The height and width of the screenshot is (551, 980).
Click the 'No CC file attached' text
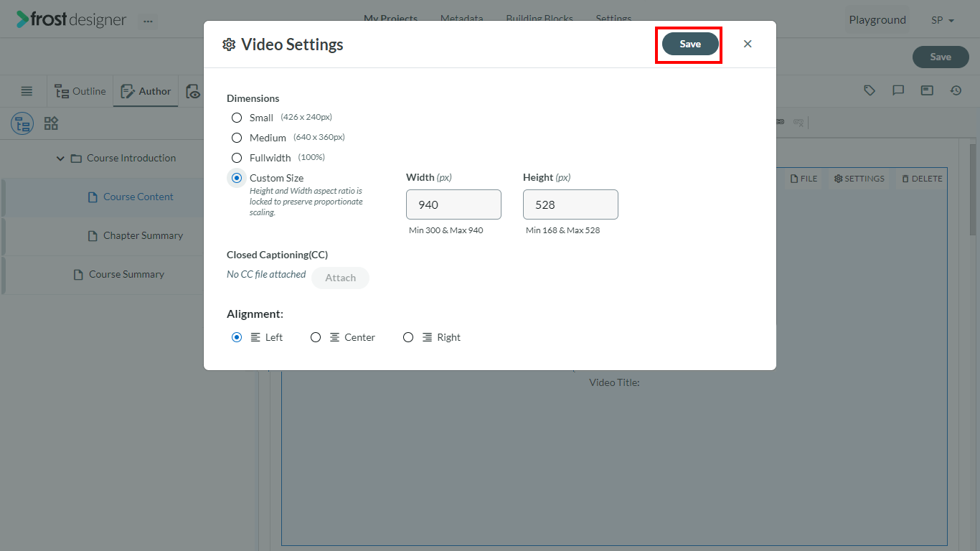coord(266,274)
